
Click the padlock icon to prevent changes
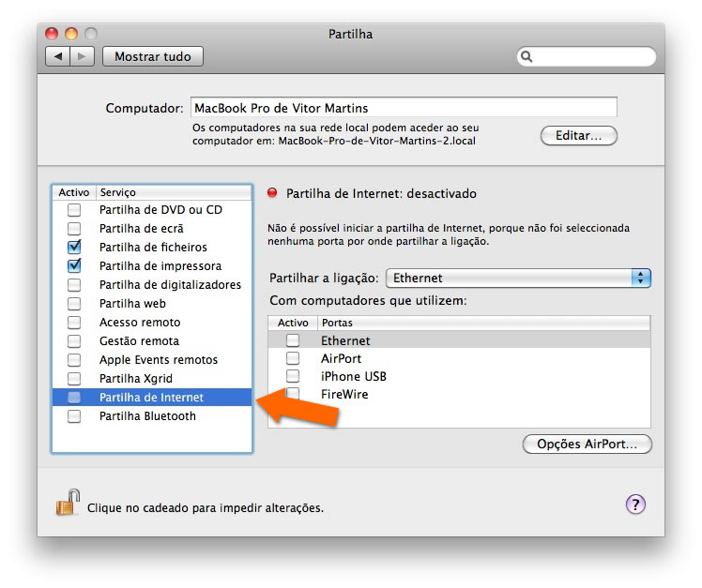coord(65,504)
